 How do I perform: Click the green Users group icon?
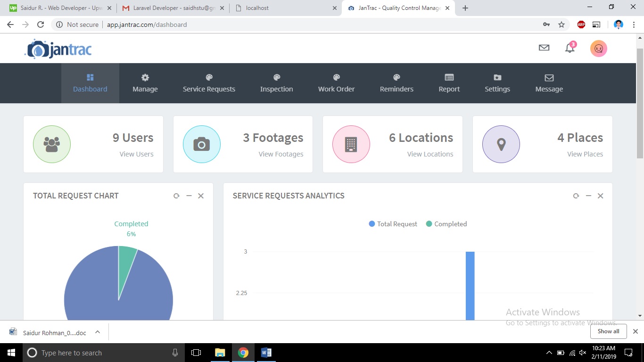tap(52, 144)
